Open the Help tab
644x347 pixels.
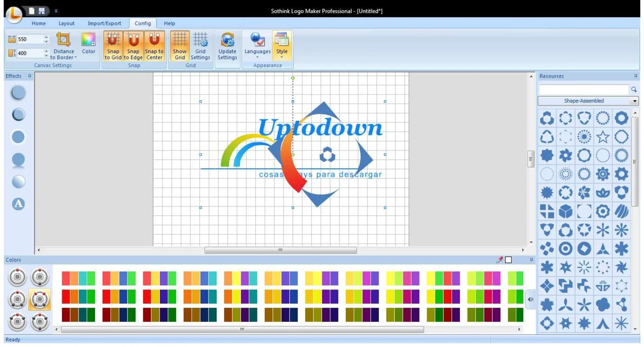coord(169,23)
